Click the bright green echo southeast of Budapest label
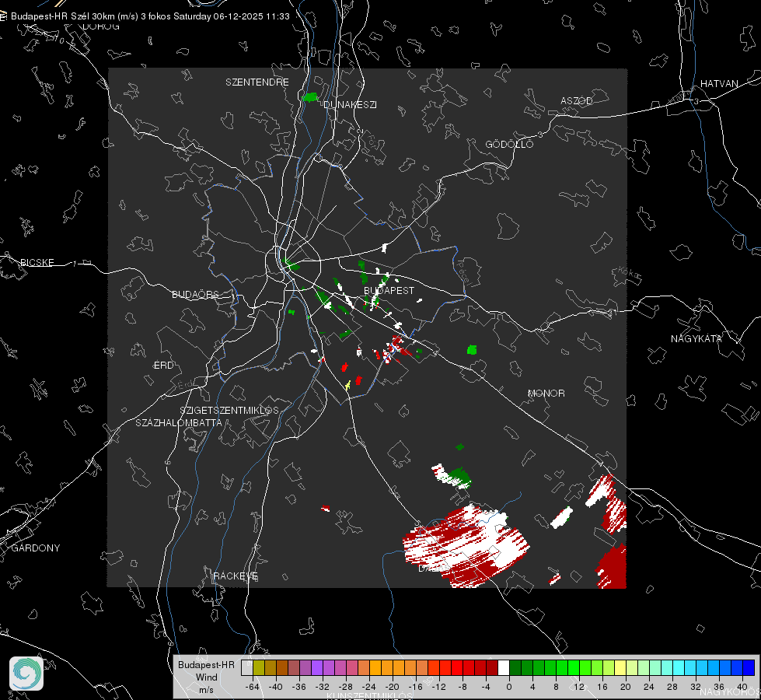761x700 pixels. (472, 349)
